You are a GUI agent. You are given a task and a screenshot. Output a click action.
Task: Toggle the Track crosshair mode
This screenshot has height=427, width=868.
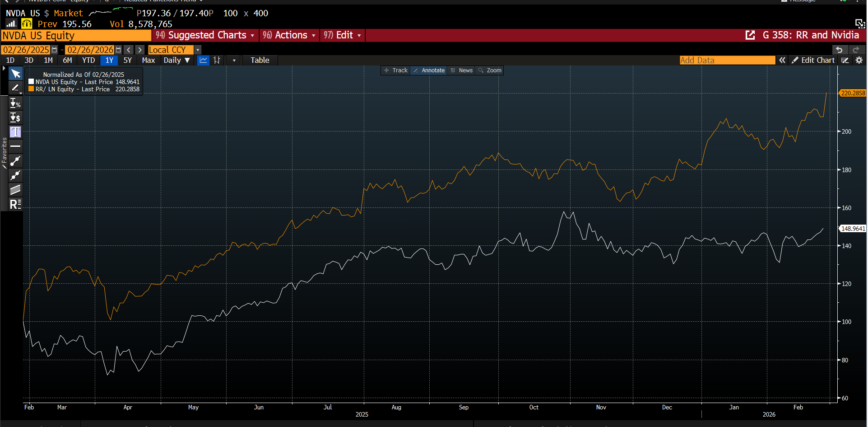(x=395, y=70)
